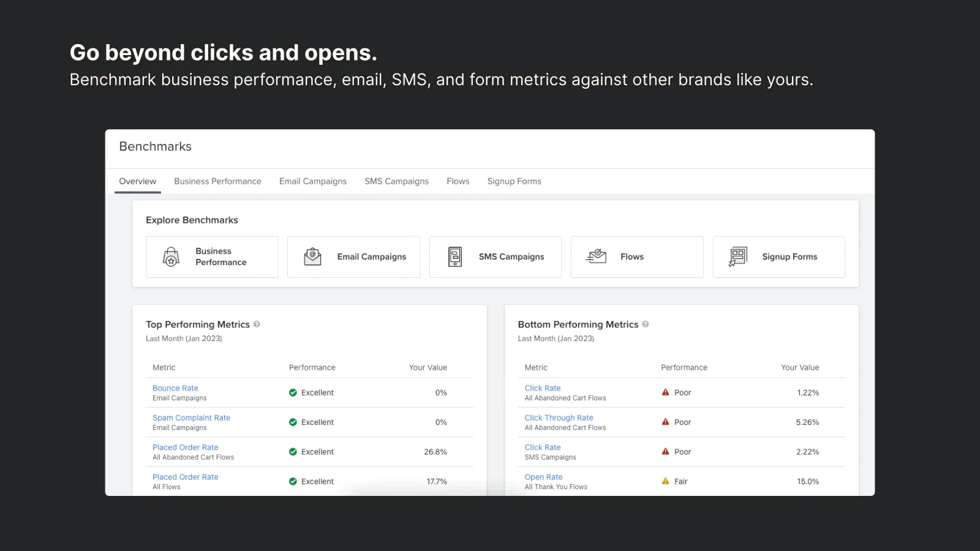
Task: Click the Spam Complaint Rate link
Action: point(191,418)
